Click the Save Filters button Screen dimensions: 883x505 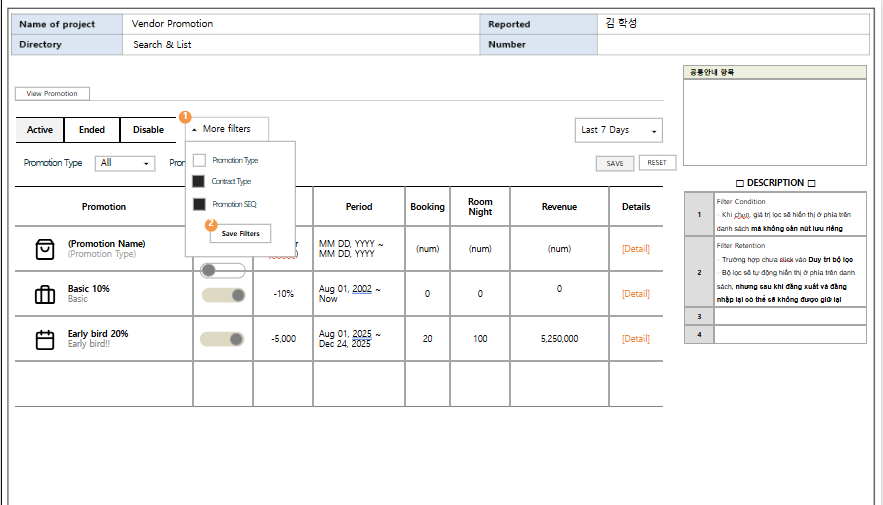point(240,234)
